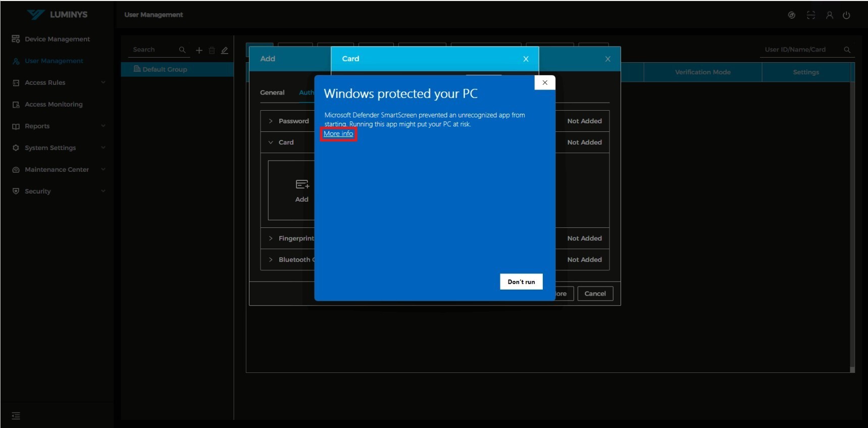This screenshot has width=868, height=428.
Task: Click the fullscreen scan icon in header
Action: (811, 15)
